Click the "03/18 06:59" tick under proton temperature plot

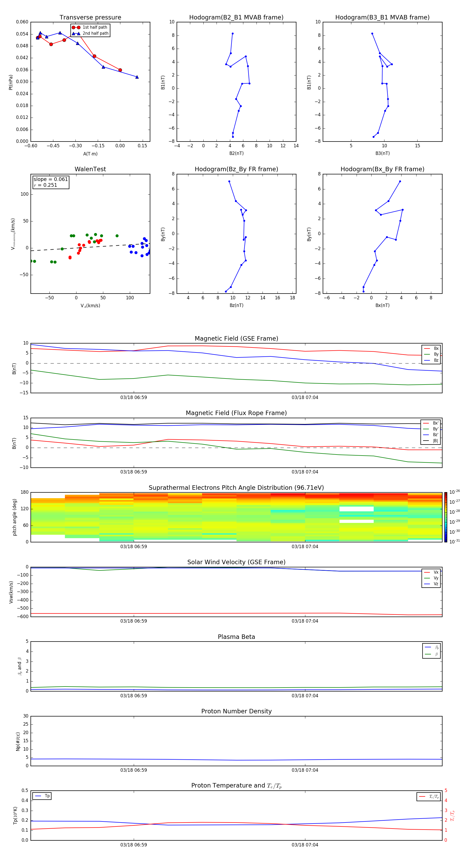(134, 845)
